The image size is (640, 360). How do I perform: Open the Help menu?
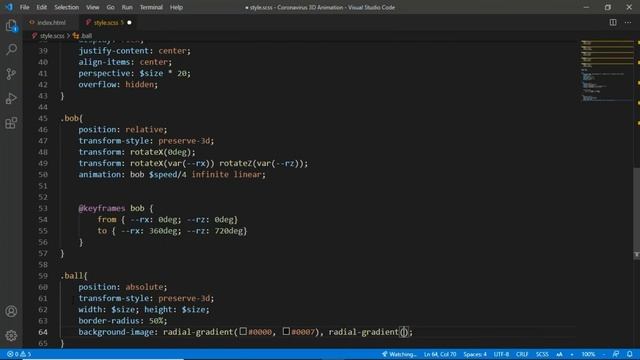176,7
